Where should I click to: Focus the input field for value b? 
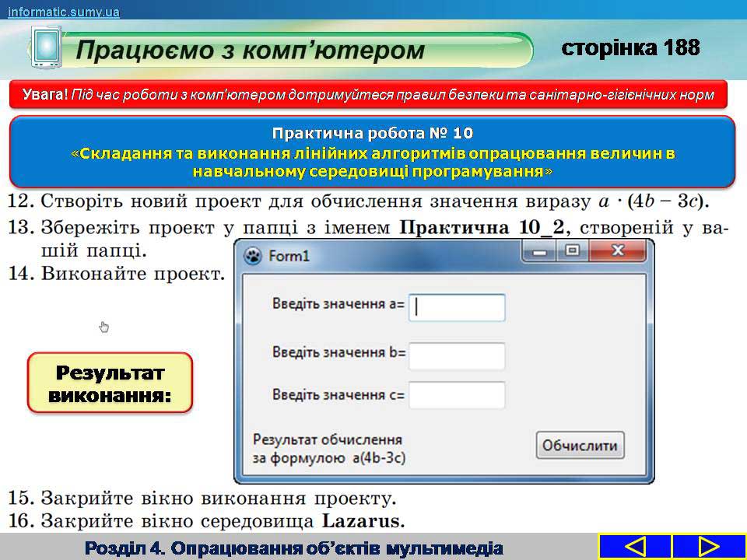(457, 356)
